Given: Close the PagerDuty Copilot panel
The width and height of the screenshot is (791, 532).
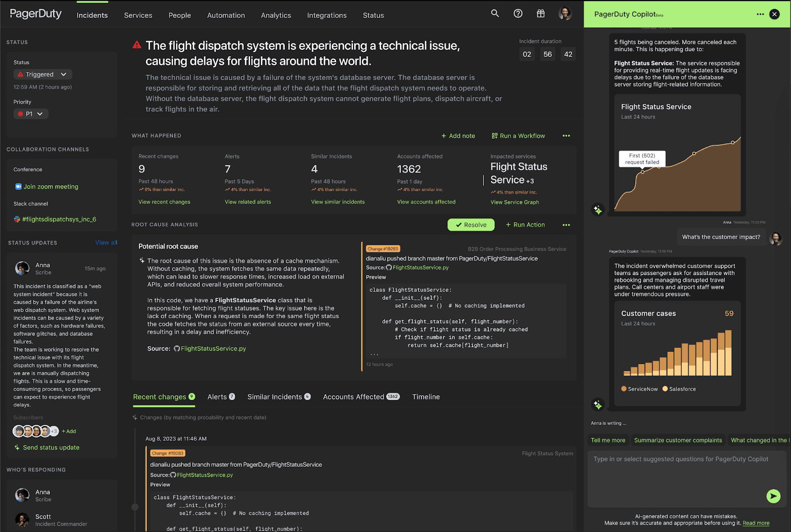Looking at the screenshot, I should [x=775, y=14].
